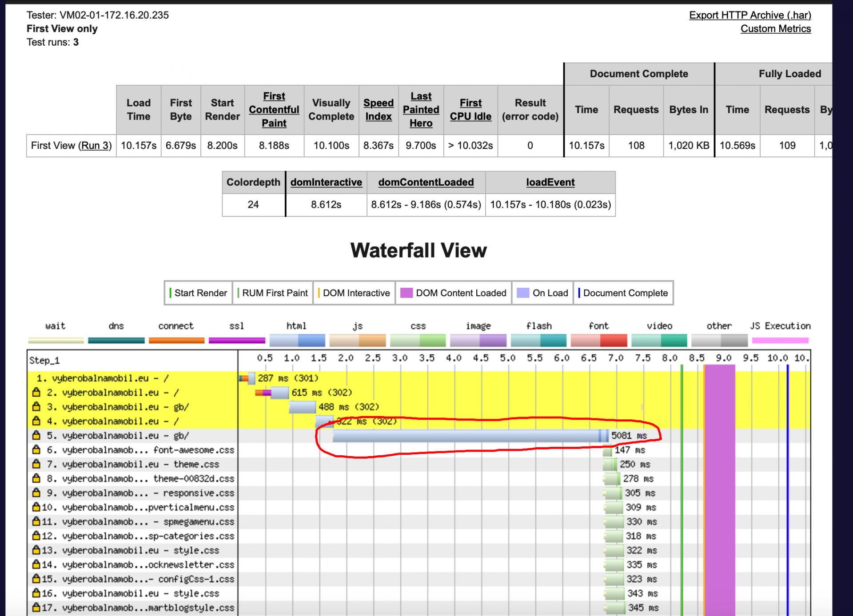The width and height of the screenshot is (853, 616).
Task: Click Last Painted Hero header link
Action: [420, 110]
